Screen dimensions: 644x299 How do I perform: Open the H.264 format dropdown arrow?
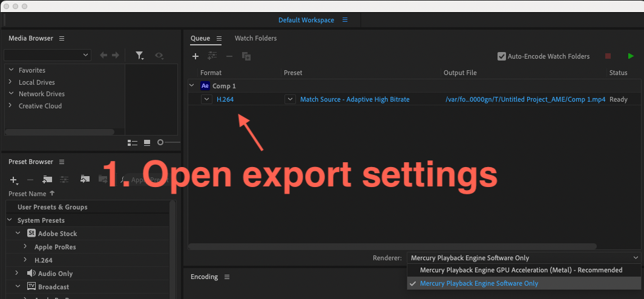click(206, 99)
